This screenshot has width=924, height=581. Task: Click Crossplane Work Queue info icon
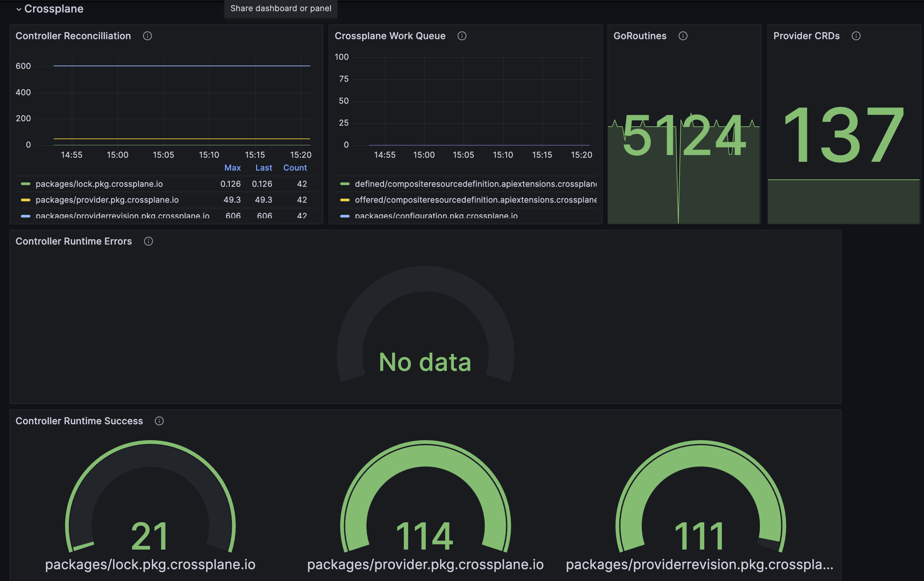(x=462, y=36)
